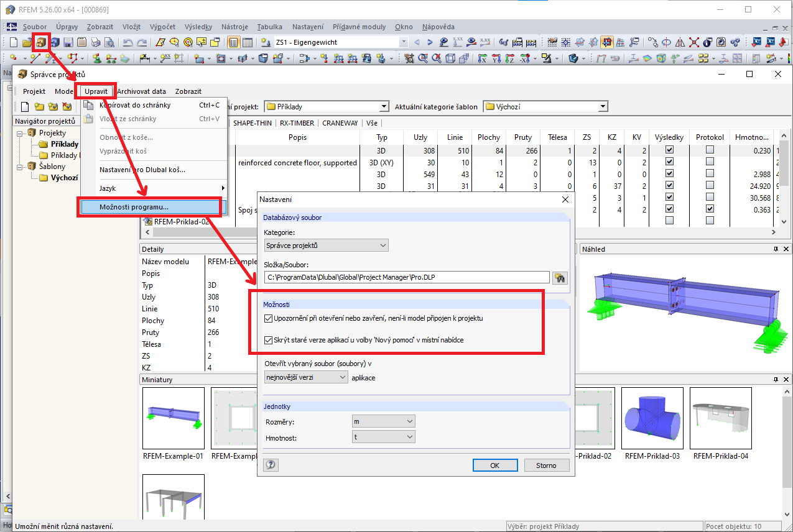
Task: Select the bold Příklady project folder in navigator
Action: coord(64,144)
